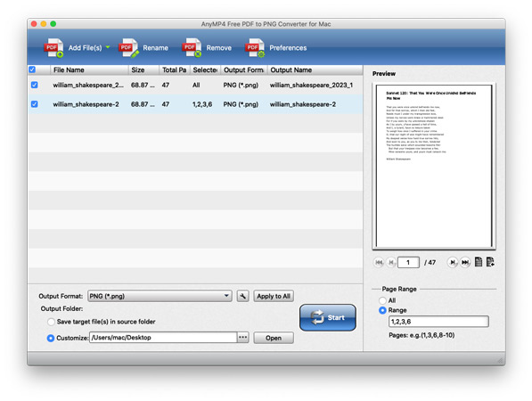This screenshot has height=401, width=532.
Task: Go to last page in preview
Action: (x=465, y=262)
